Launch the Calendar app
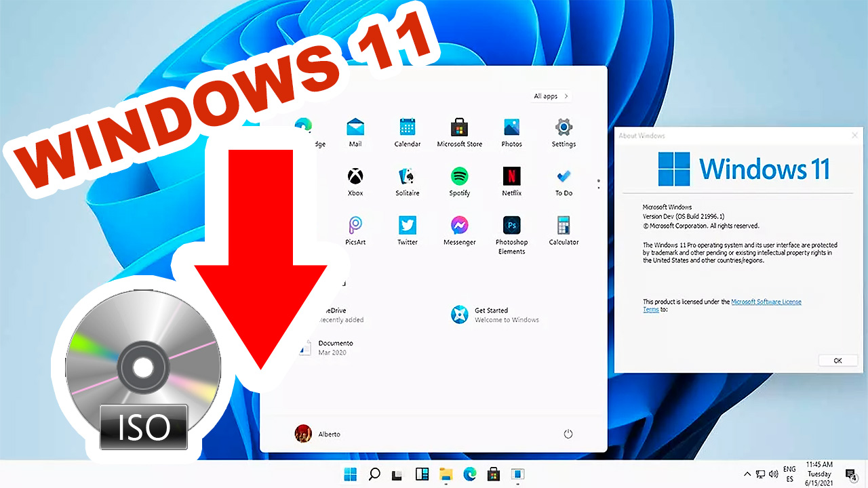Screen dimensions: 868x488 pos(408,133)
